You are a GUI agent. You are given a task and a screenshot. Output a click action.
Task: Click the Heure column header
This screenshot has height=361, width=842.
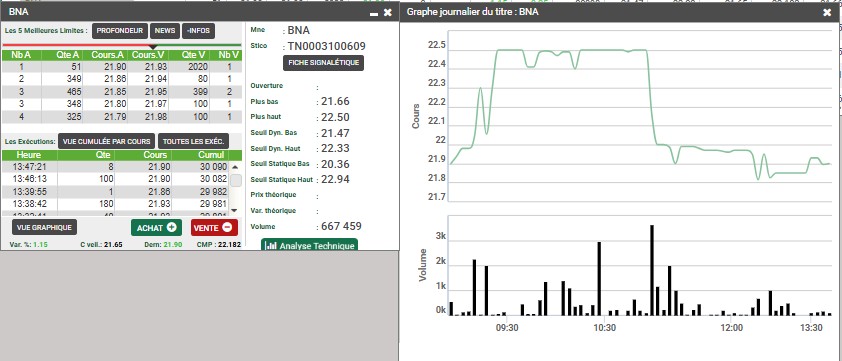click(x=29, y=155)
